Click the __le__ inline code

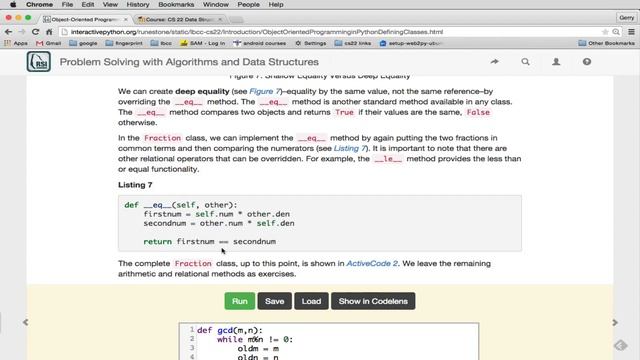[x=388, y=159]
